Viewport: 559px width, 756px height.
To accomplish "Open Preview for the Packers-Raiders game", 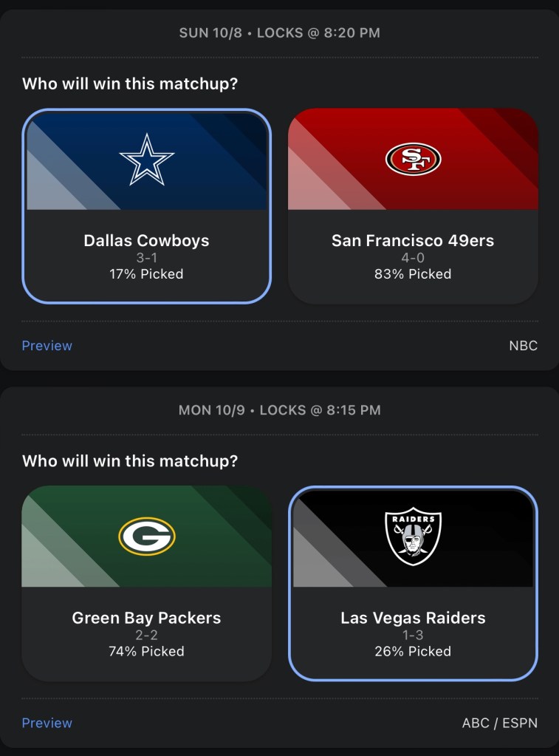I will (47, 723).
